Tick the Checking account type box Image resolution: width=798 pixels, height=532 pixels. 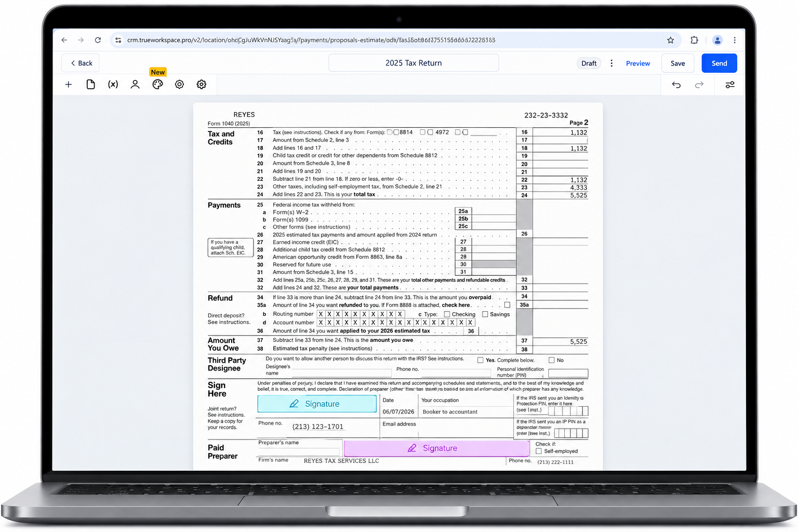point(447,314)
